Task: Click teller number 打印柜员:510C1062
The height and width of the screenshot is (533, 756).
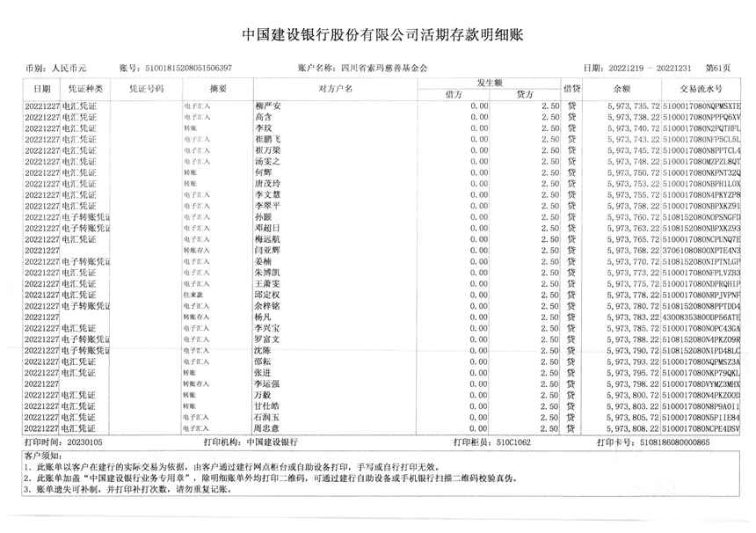Action: 491,442
